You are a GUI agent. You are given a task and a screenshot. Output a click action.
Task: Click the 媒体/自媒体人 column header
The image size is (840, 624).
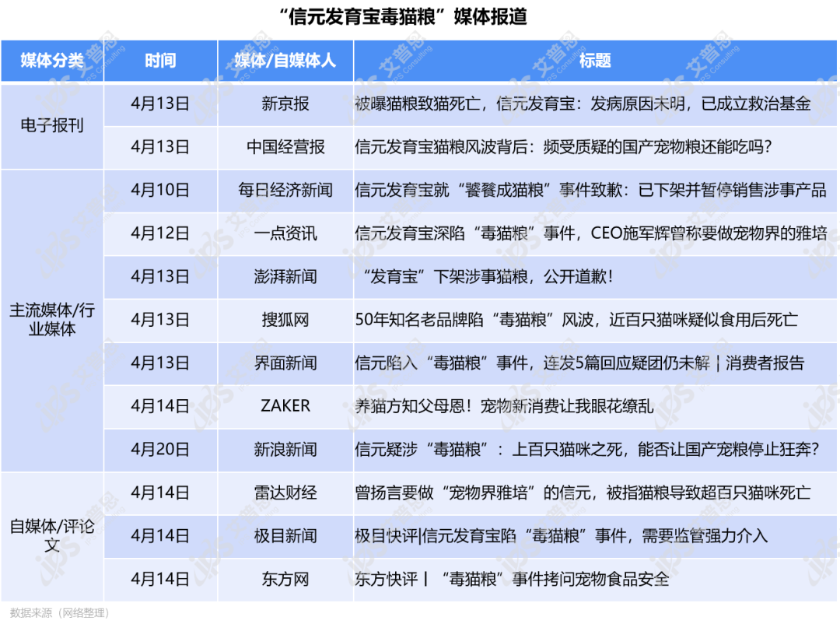[x=285, y=61]
